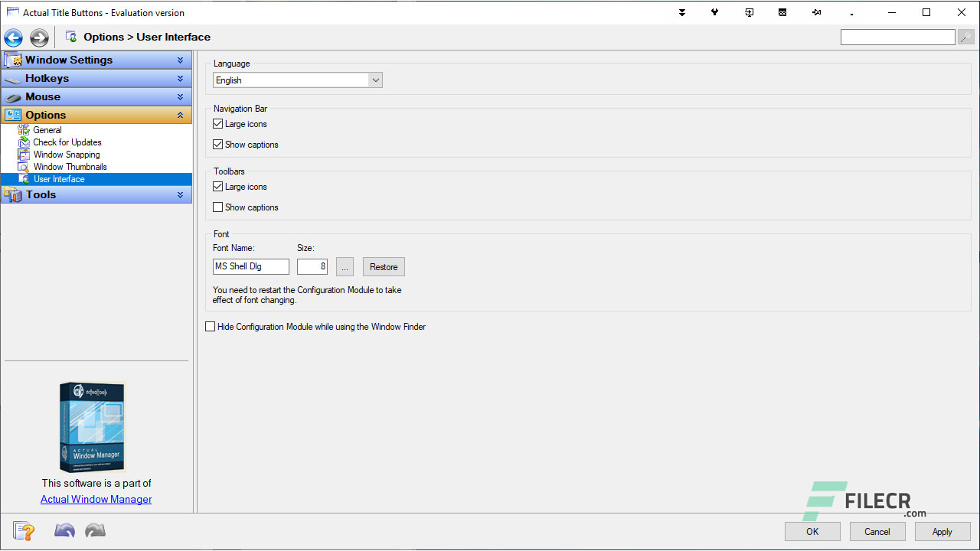Image resolution: width=980 pixels, height=551 pixels.
Task: Click the undo arrow at the bottom
Action: pyautogui.click(x=64, y=530)
